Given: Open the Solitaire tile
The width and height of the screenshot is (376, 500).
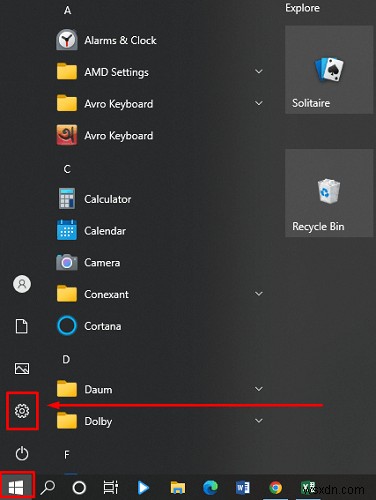Looking at the screenshot, I should (329, 70).
